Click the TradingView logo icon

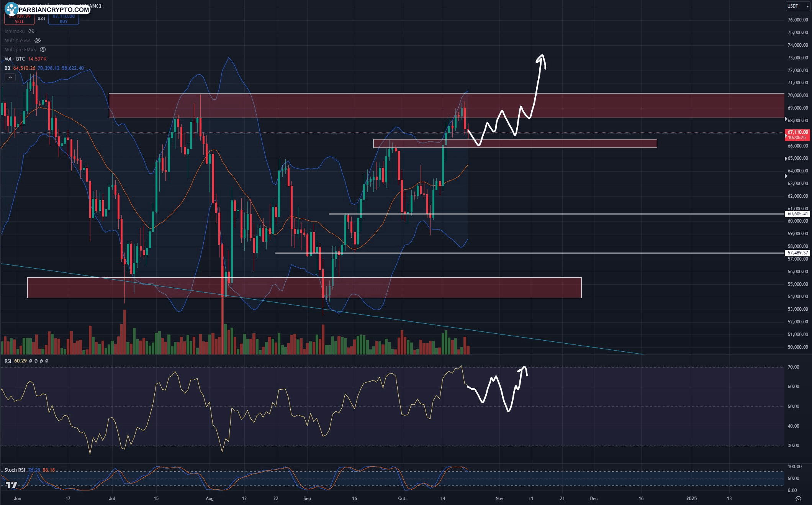pos(11,485)
